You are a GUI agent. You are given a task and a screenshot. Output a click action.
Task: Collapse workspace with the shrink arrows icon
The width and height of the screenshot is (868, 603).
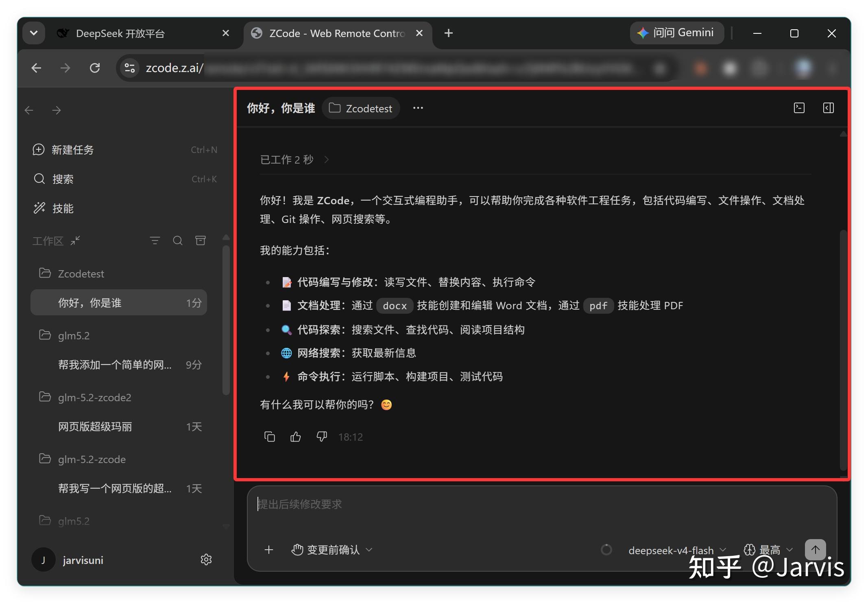click(x=75, y=241)
